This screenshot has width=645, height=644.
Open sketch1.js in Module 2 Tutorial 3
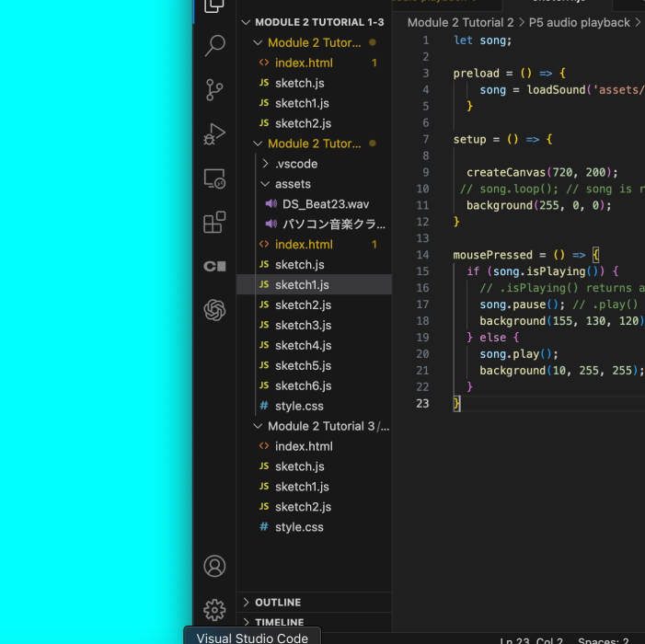[314, 487]
